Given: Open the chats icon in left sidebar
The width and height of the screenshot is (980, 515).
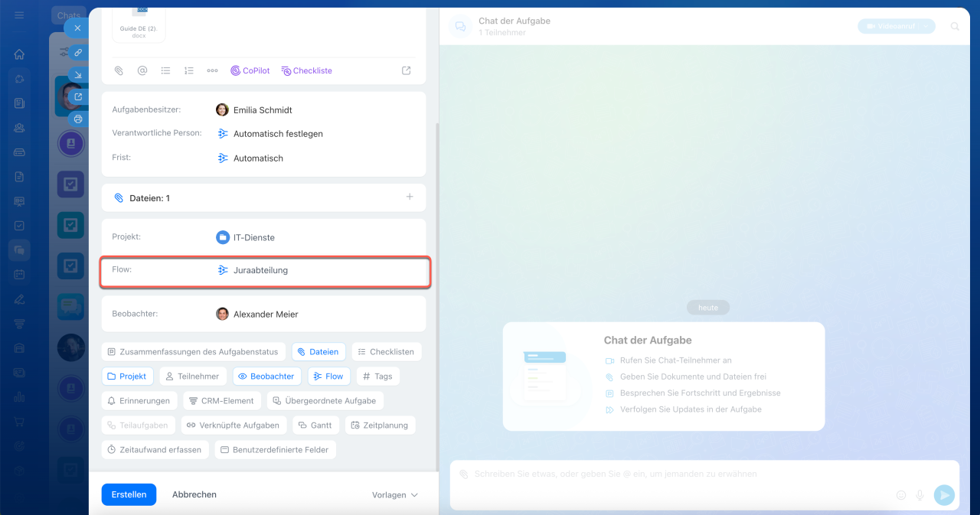Looking at the screenshot, I should point(19,249).
